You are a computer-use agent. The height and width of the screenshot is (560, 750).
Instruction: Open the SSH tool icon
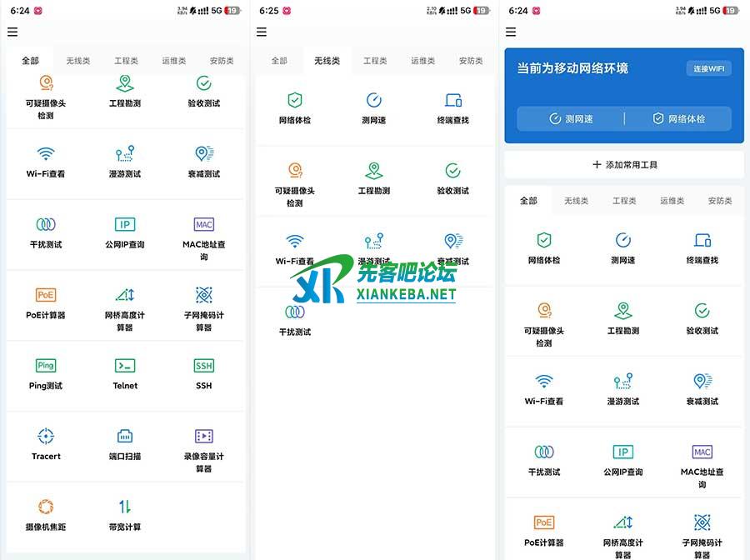pyautogui.click(x=204, y=372)
